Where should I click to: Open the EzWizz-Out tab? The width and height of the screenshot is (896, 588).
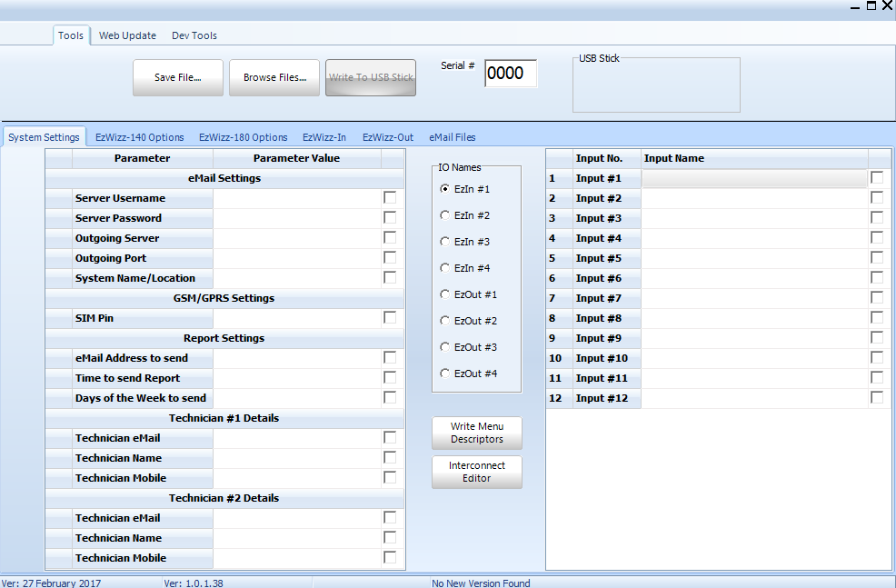(388, 137)
